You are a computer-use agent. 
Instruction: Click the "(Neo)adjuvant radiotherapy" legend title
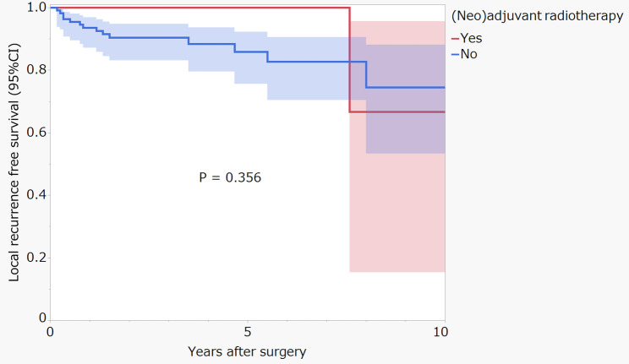[x=531, y=16]
